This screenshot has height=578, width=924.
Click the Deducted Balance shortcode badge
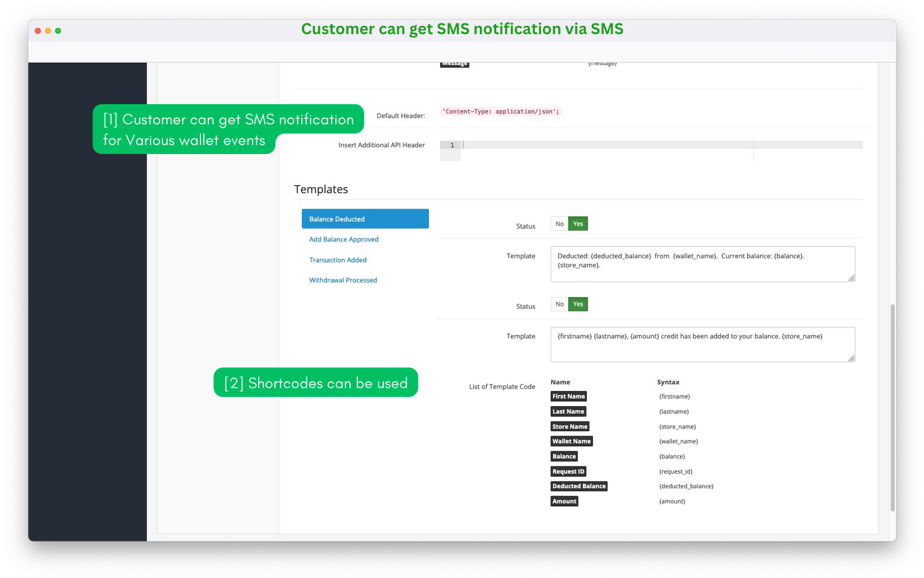tap(578, 486)
